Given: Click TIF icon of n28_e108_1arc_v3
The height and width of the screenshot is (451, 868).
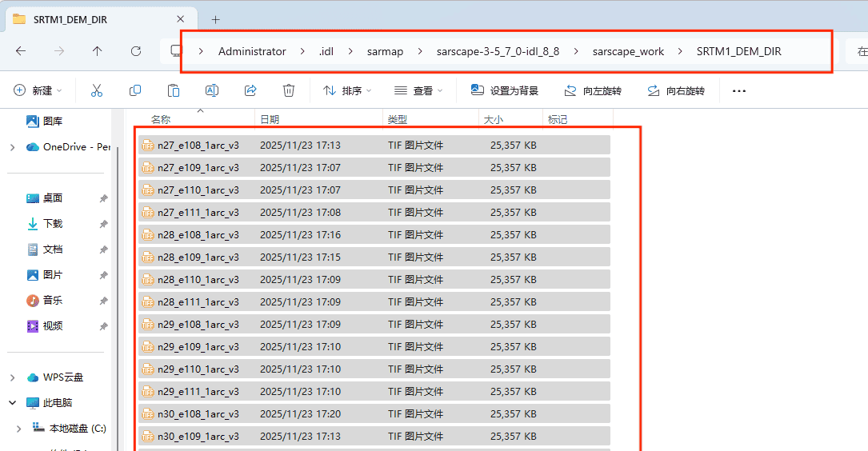Looking at the screenshot, I should pos(148,234).
